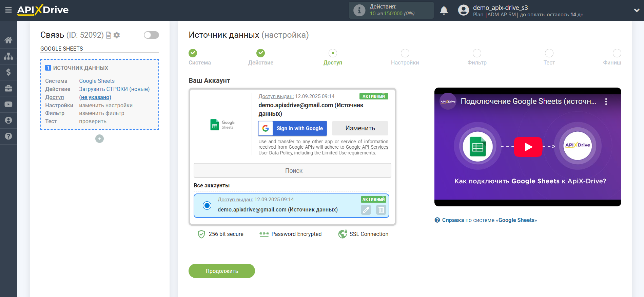This screenshot has width=644, height=297.
Task: Click the video title text
Action: (528, 101)
